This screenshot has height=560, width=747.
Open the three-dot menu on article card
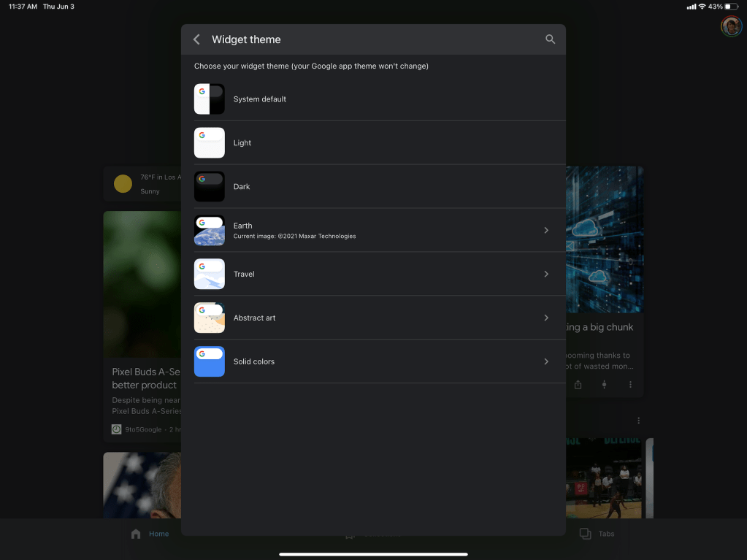pos(630,385)
